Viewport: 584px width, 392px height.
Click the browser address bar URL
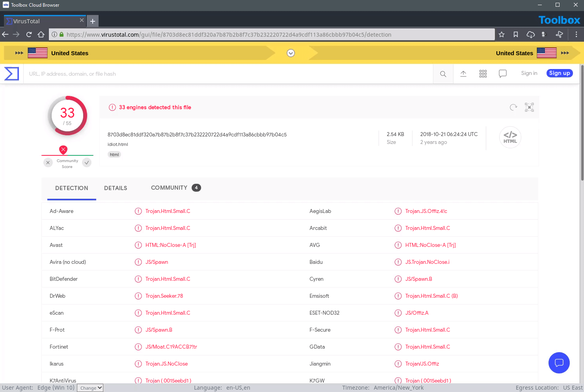pyautogui.click(x=272, y=35)
